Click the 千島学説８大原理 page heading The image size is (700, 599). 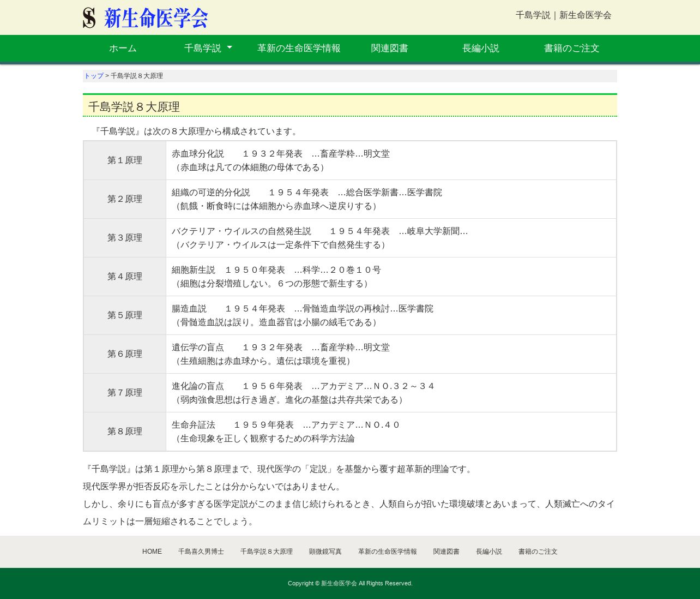(x=350, y=106)
